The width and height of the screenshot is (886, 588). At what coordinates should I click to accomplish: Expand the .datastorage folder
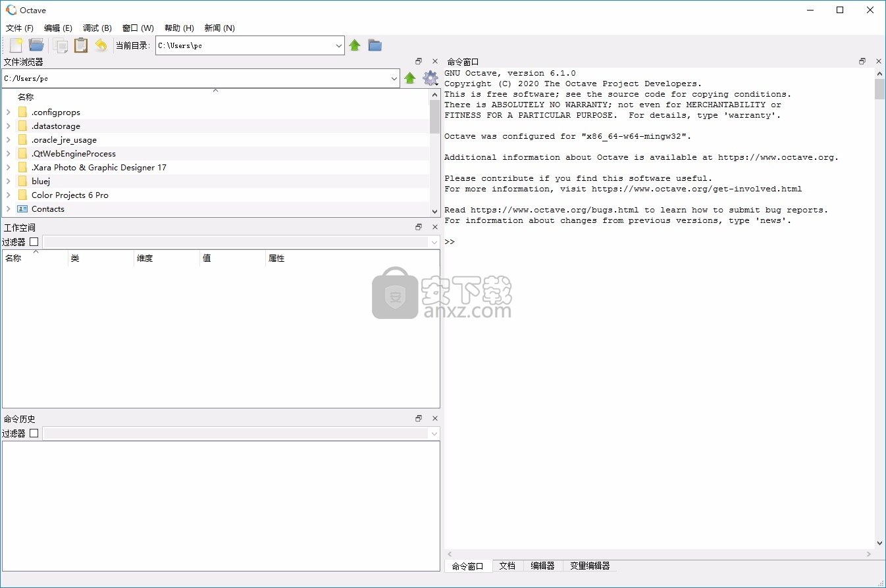(8, 126)
